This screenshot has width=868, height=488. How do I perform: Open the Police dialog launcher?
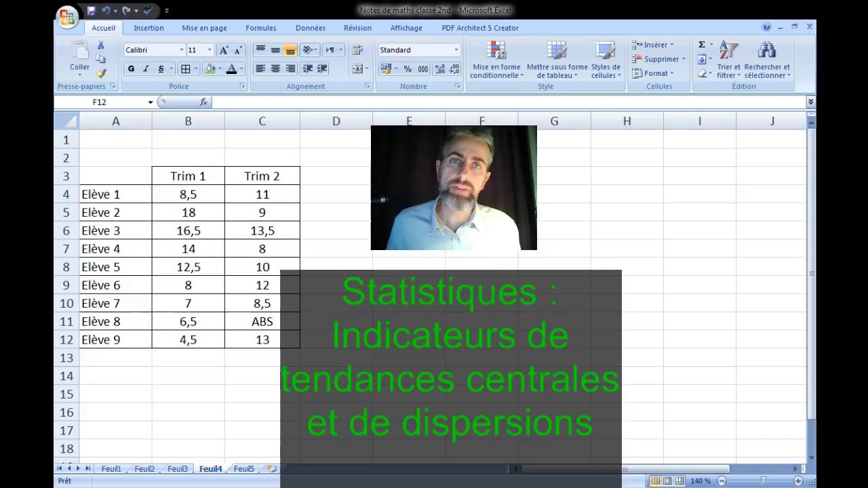click(242, 86)
